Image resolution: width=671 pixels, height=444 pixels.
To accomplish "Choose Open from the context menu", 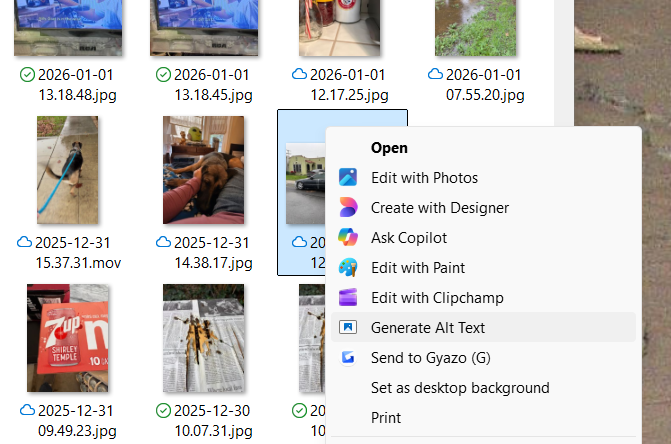I will 483,148.
